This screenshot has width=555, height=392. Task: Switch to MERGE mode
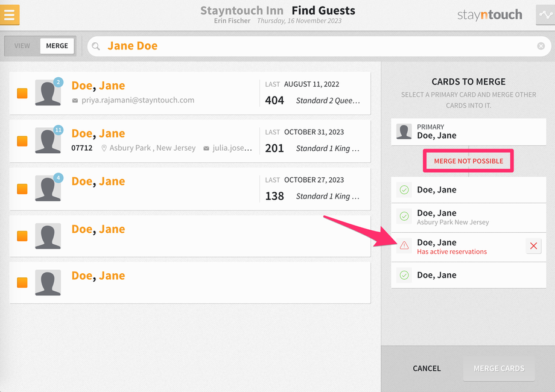(57, 46)
